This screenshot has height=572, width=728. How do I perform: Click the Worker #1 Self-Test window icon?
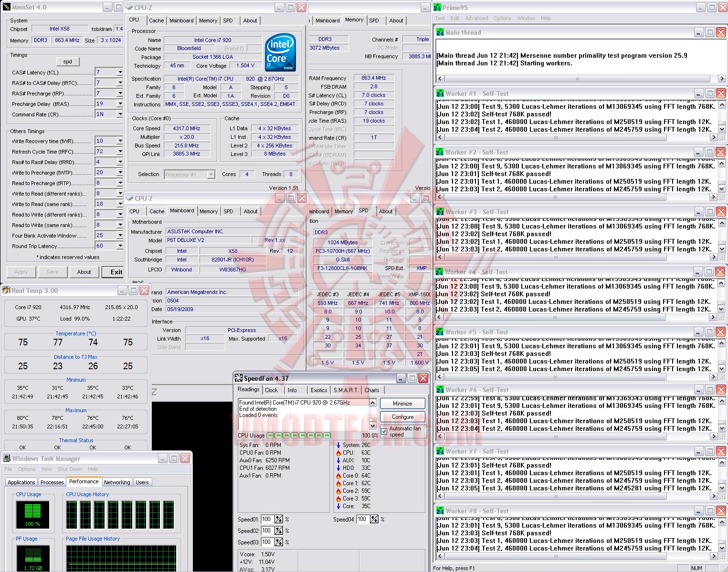tap(440, 94)
